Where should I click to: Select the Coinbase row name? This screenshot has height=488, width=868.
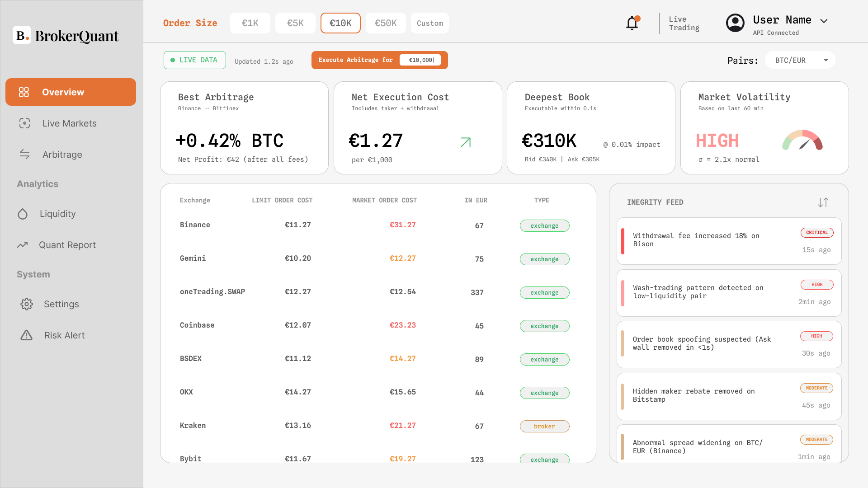(x=197, y=325)
